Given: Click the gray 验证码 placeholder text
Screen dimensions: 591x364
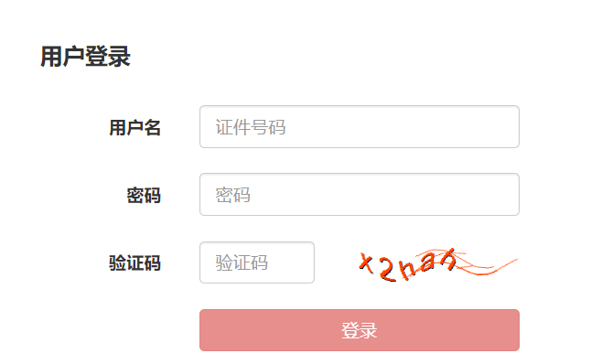Looking at the screenshot, I should [x=242, y=262].
